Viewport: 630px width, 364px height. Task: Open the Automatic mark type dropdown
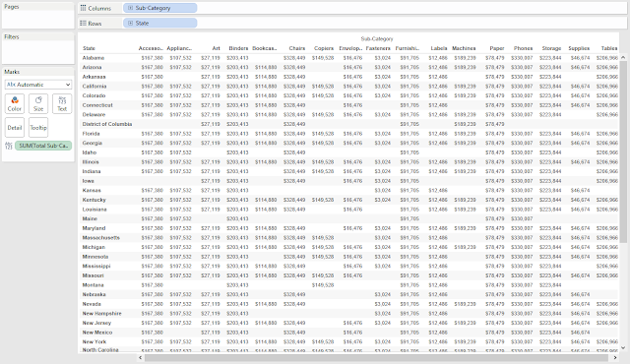pos(38,85)
